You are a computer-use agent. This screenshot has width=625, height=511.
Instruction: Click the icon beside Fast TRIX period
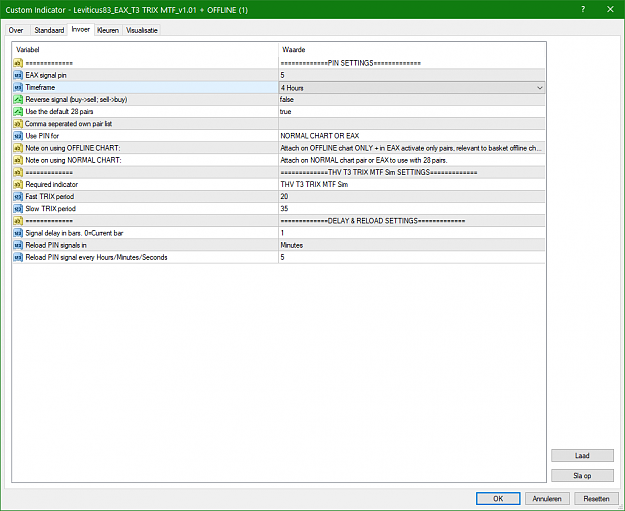coord(18,197)
